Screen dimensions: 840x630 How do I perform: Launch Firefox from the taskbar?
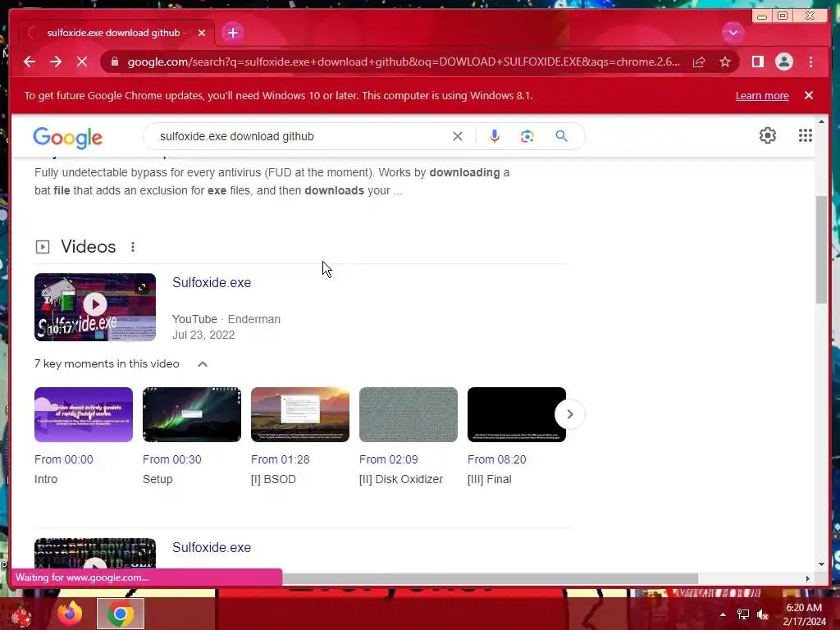pos(71,614)
